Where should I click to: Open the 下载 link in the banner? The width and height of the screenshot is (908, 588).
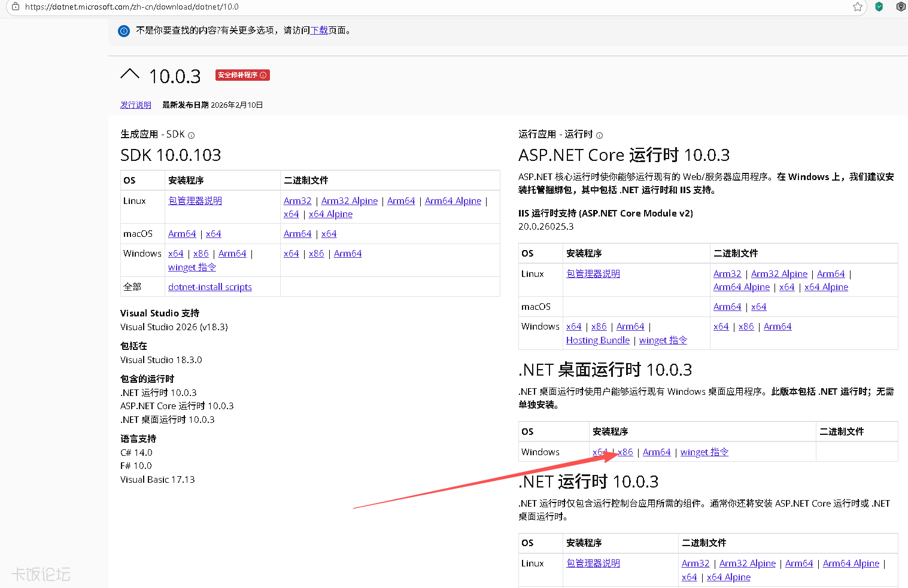click(319, 31)
